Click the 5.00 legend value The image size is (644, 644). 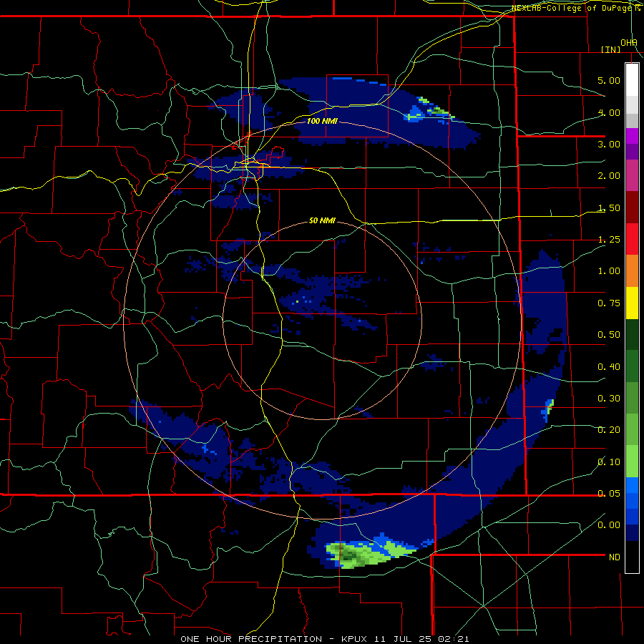tap(609, 80)
